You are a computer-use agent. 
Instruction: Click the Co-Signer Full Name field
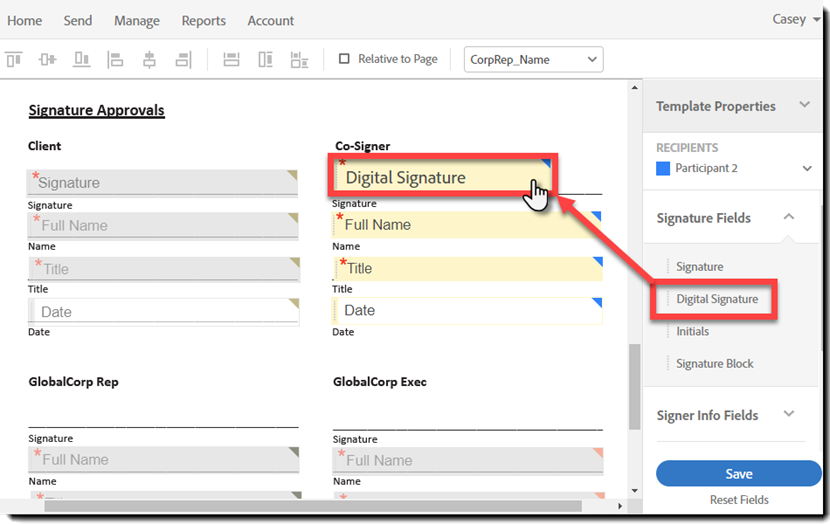[x=467, y=225]
